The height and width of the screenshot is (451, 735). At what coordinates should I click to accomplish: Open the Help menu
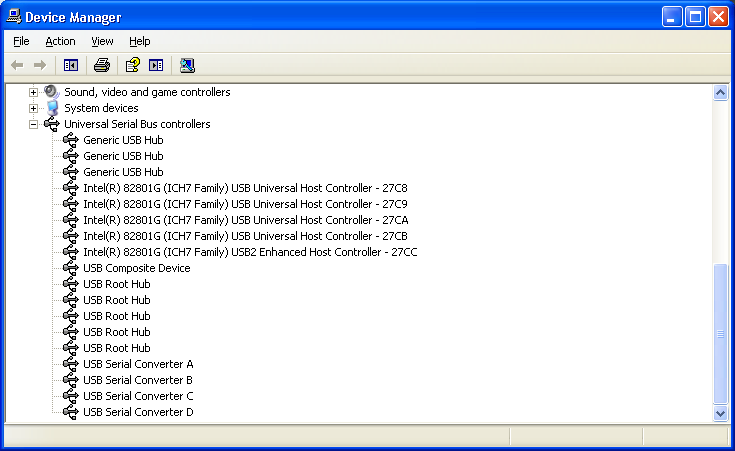140,41
